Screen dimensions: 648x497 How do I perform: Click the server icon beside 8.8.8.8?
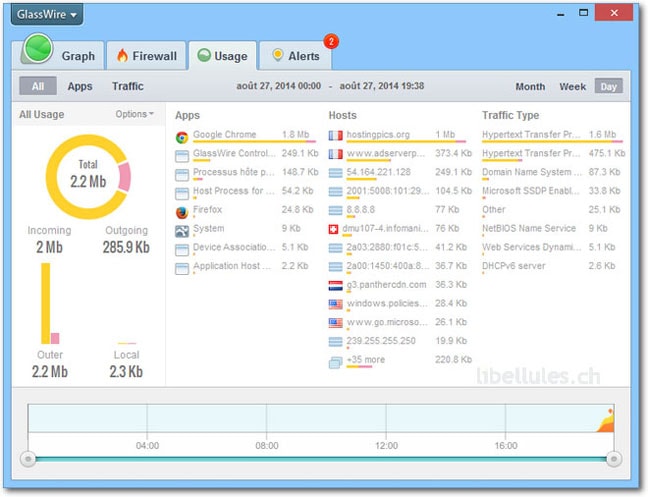tap(336, 211)
